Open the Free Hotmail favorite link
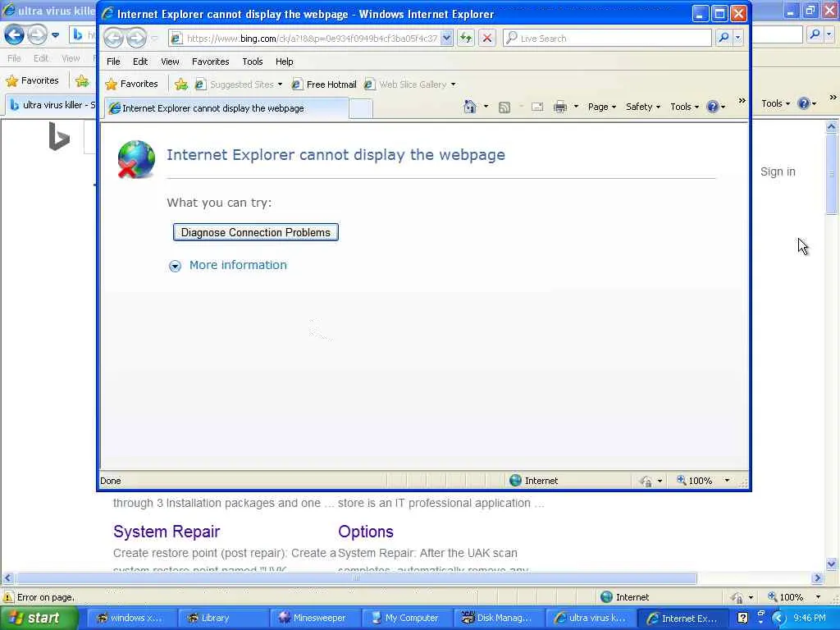This screenshot has height=630, width=840. pyautogui.click(x=324, y=84)
